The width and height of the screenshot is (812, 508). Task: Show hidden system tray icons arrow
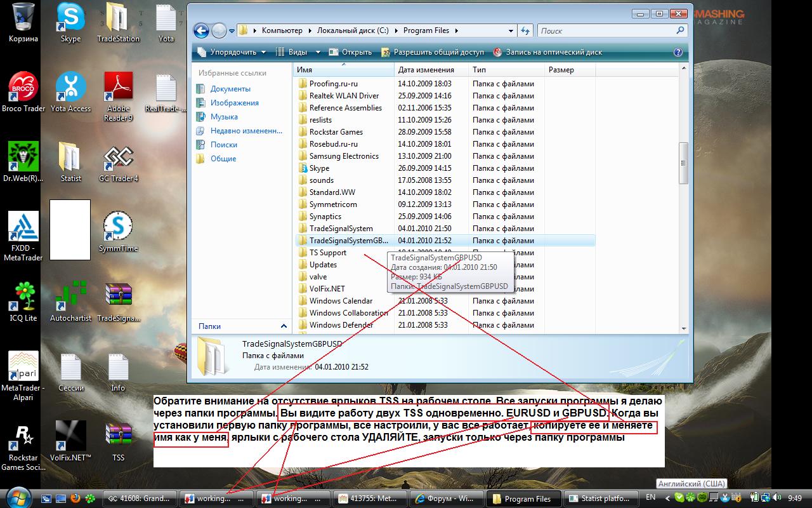click(666, 498)
